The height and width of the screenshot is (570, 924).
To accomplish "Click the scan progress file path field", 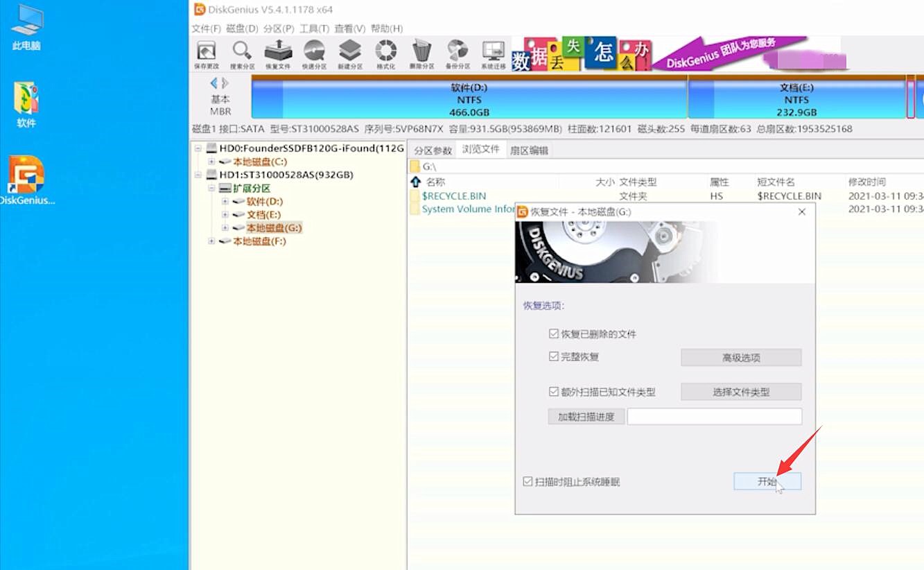I will click(715, 416).
